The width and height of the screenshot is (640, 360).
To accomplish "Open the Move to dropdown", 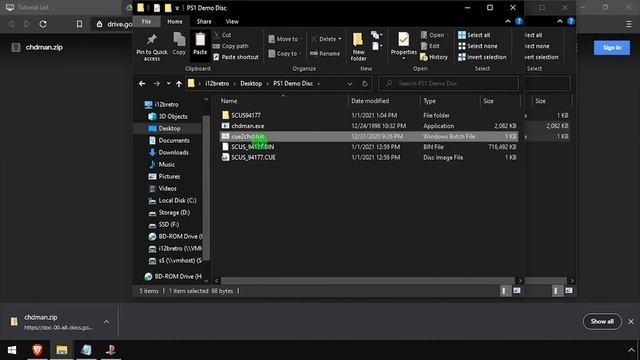I will tap(285, 39).
